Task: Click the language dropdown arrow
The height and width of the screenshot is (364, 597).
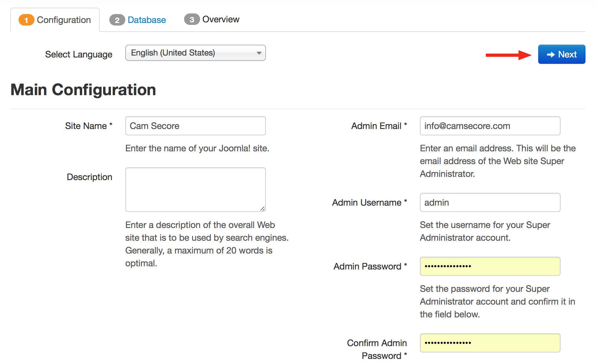Action: 259,53
